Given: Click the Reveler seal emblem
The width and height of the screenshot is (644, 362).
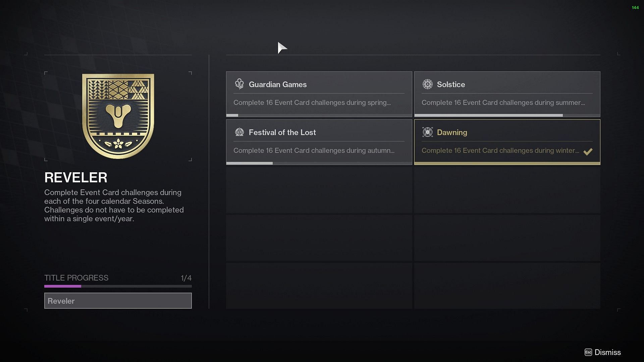Looking at the screenshot, I should 118,116.
